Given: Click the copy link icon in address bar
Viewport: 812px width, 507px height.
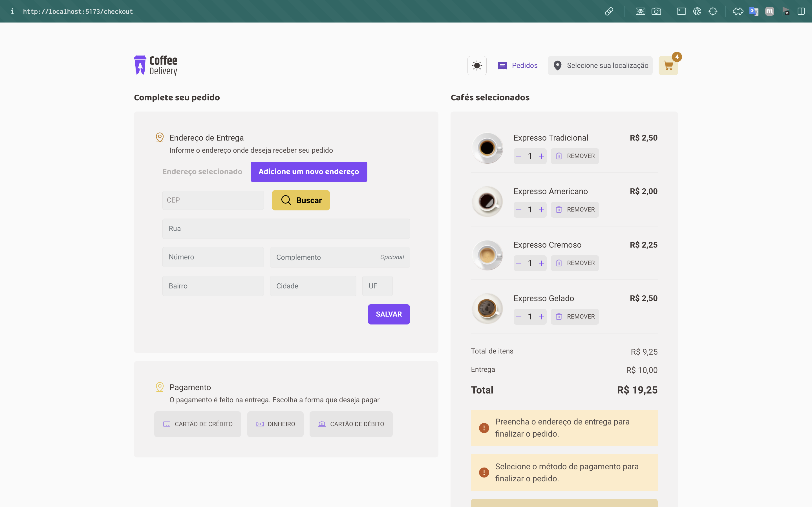Looking at the screenshot, I should (609, 11).
